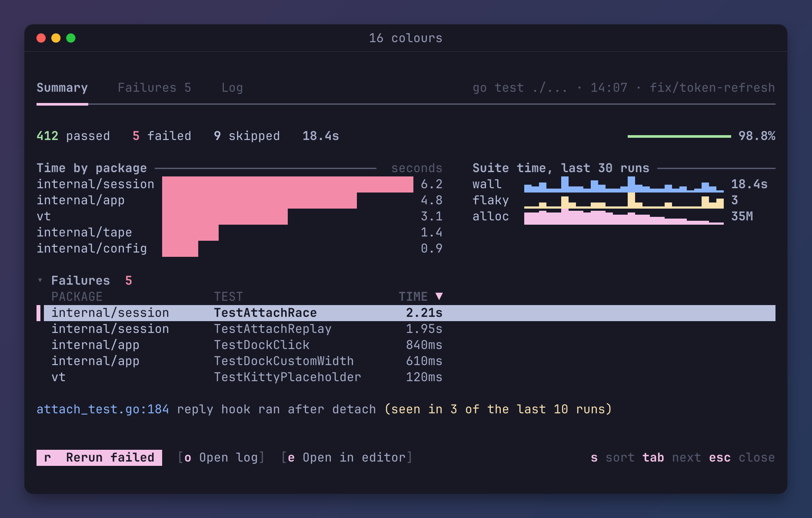Switch to the Summary tab
Viewport: 812px width, 518px height.
62,88
